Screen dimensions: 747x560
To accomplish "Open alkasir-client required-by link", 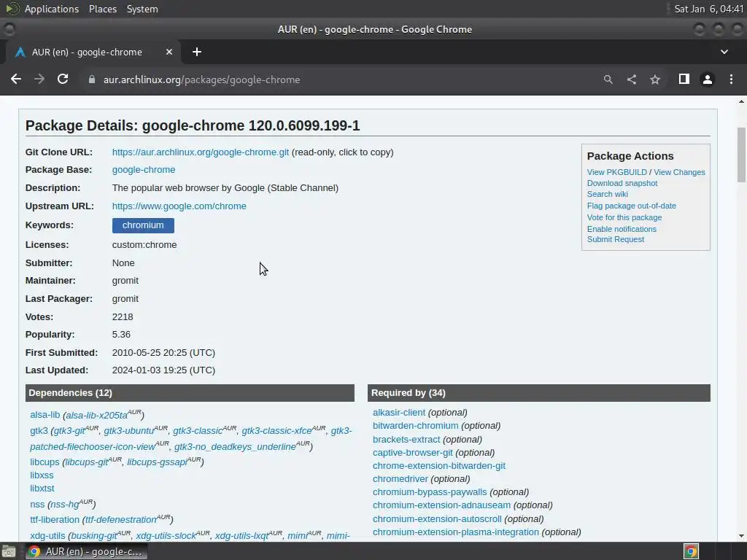I will (x=399, y=413).
